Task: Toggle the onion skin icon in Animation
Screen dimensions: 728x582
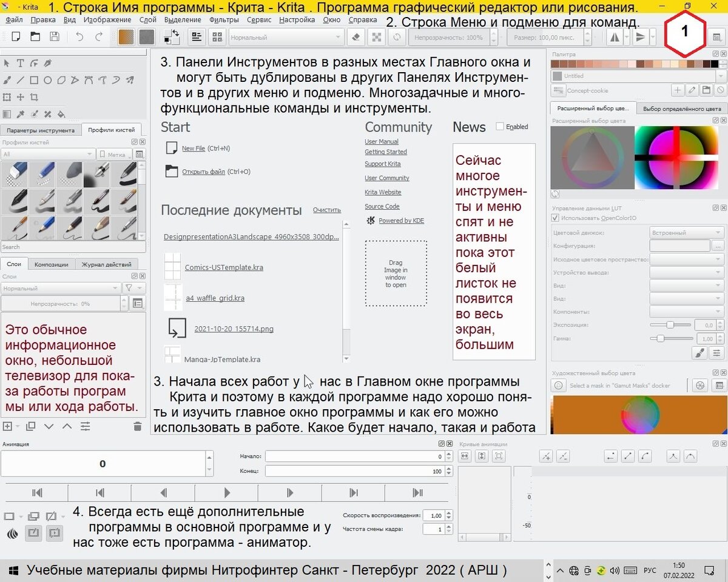Action: tap(12, 533)
